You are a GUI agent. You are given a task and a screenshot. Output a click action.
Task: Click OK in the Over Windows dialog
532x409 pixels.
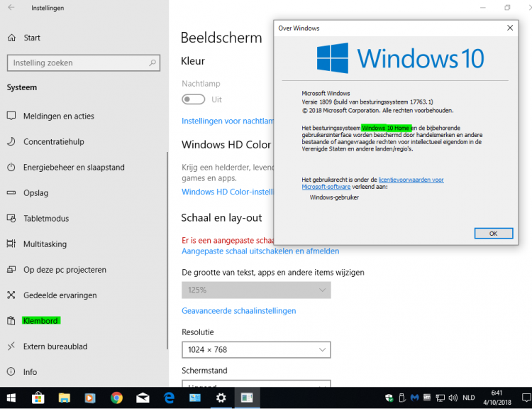click(x=493, y=233)
